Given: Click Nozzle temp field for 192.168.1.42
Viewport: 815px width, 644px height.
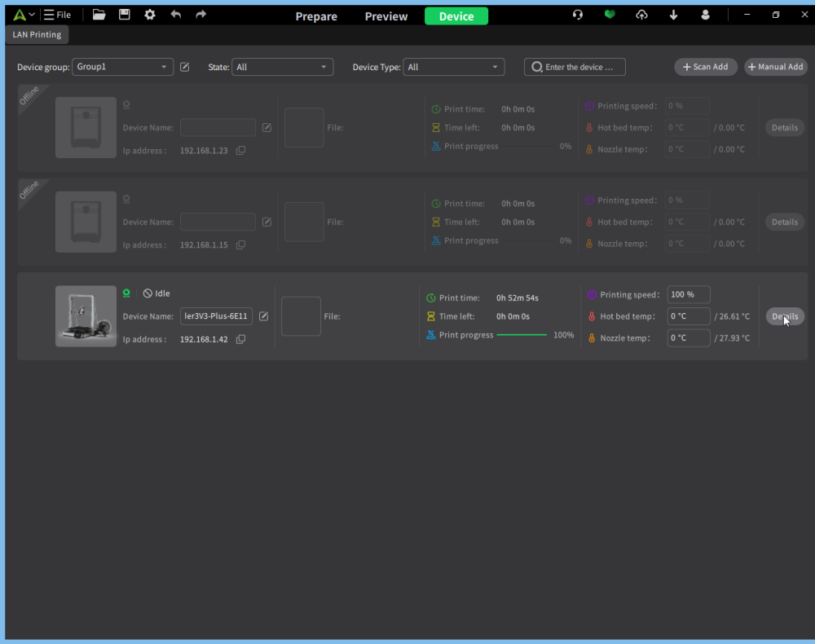Looking at the screenshot, I should 688,337.
